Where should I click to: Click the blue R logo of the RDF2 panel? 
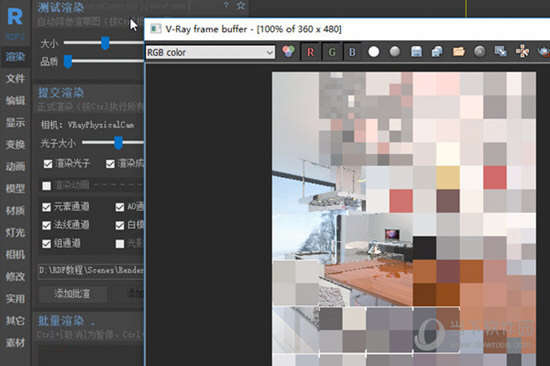(x=15, y=16)
